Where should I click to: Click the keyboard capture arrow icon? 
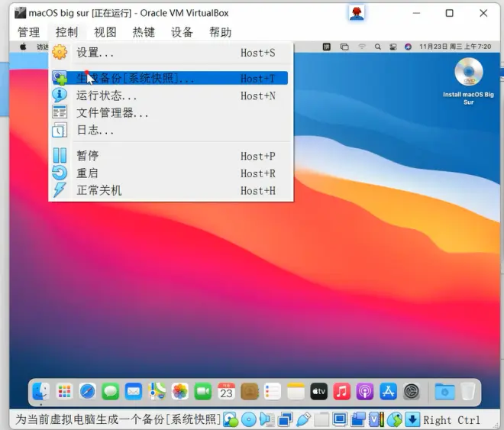(412, 419)
